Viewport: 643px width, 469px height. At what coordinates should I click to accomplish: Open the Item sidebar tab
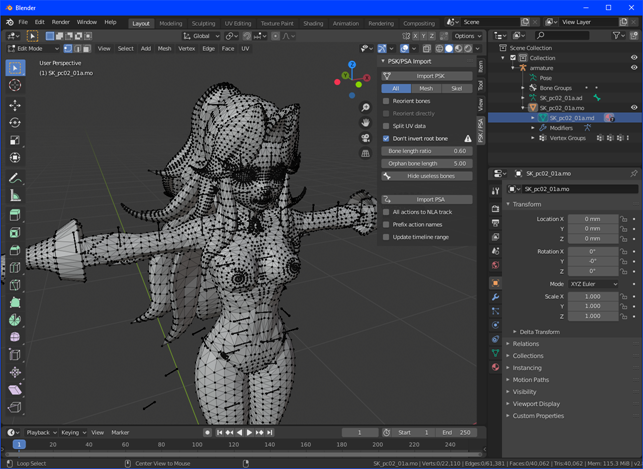481,66
